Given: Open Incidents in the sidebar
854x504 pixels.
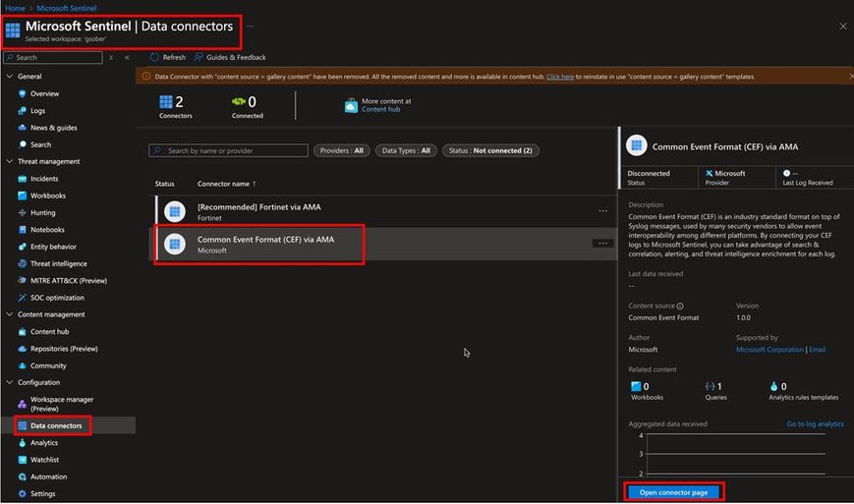Looking at the screenshot, I should [44, 179].
